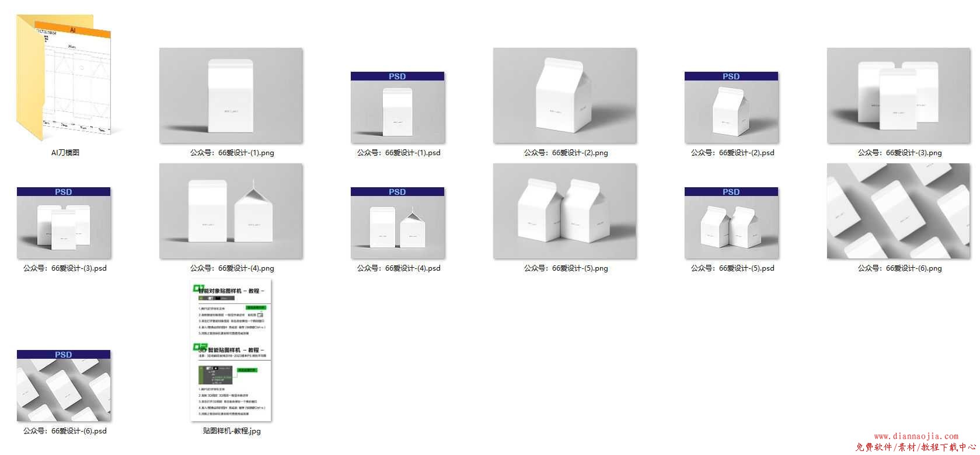Choose the 66爱设计-(3).png image thumbnail

(899, 96)
